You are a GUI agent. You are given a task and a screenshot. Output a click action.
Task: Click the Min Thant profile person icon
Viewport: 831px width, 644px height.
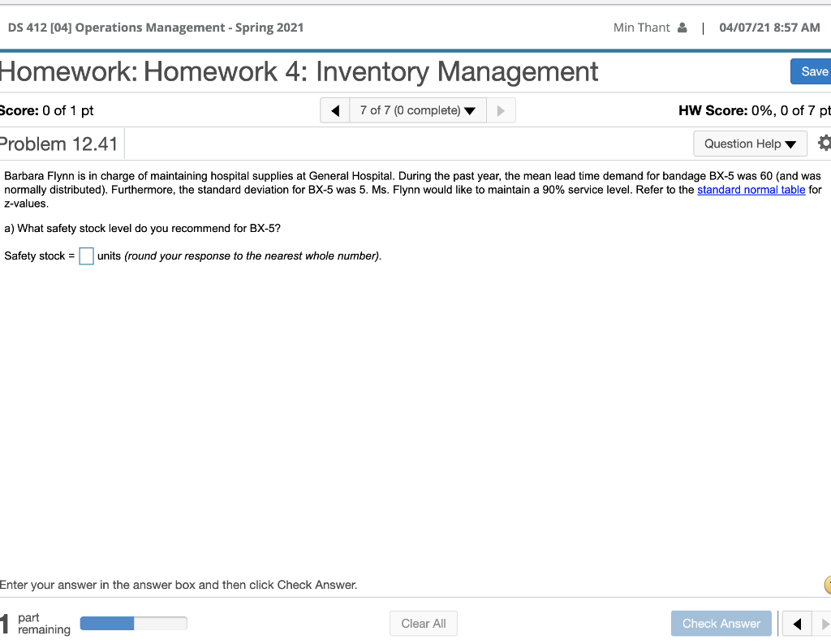[684, 27]
